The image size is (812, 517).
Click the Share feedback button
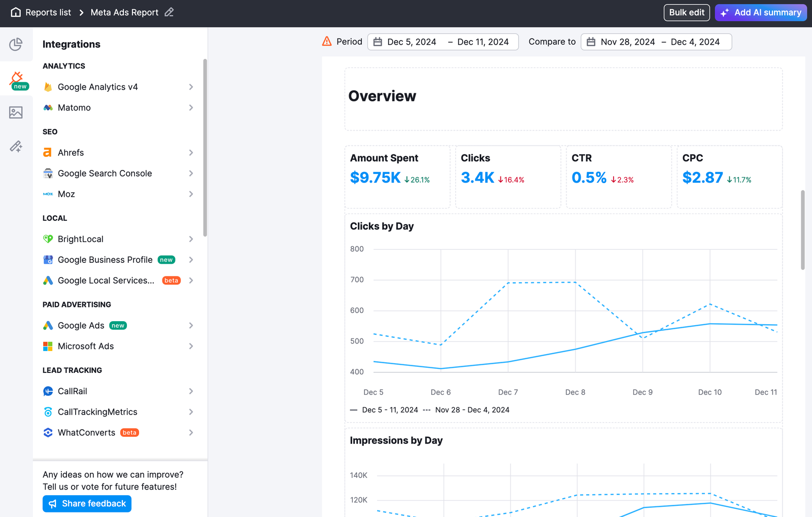point(87,504)
